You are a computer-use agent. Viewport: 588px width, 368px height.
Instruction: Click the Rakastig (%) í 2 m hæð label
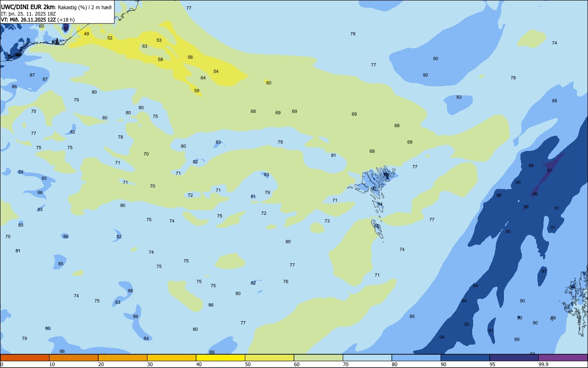pyautogui.click(x=85, y=7)
